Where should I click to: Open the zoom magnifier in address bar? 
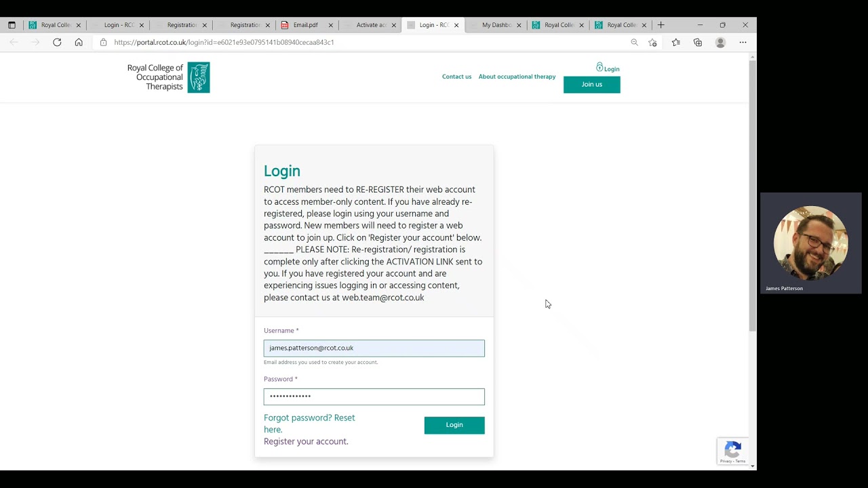[x=634, y=42]
